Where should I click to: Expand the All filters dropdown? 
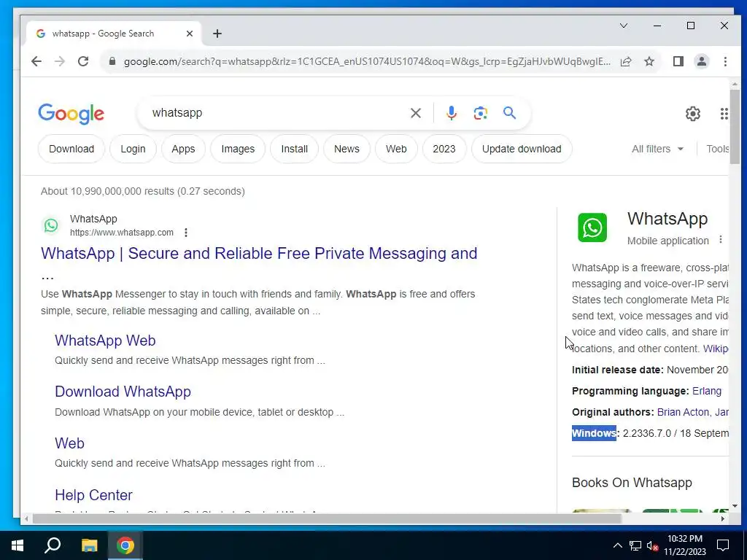pyautogui.click(x=657, y=149)
